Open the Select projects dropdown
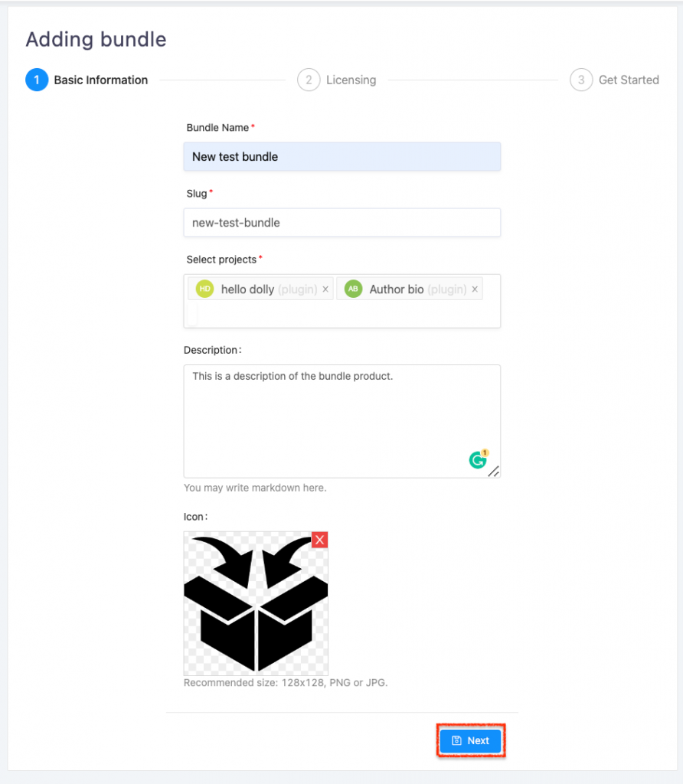 click(342, 315)
